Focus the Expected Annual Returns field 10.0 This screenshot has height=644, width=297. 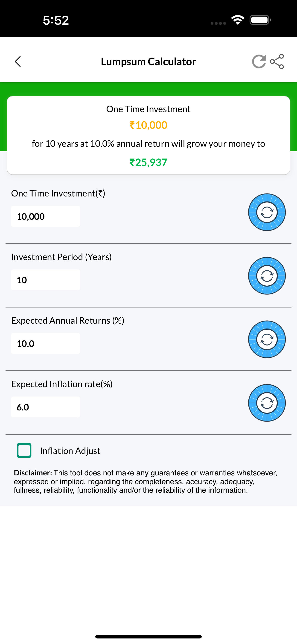(x=46, y=343)
